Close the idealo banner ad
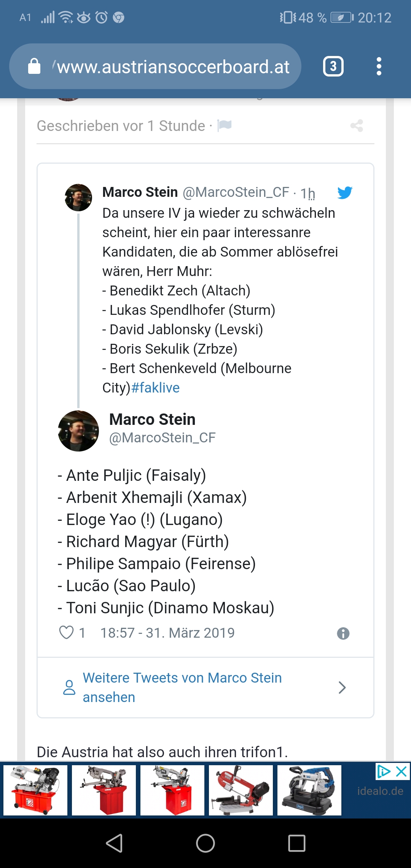This screenshot has height=868, width=411. click(402, 772)
